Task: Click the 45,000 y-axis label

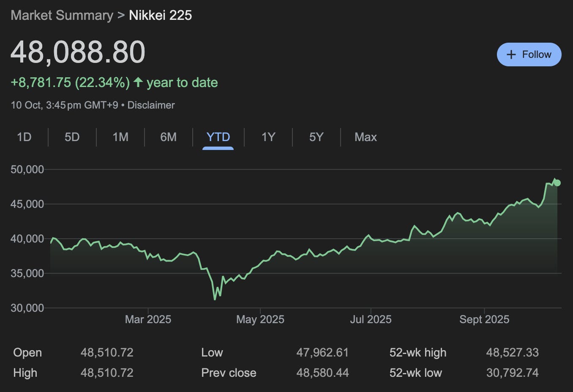Action: click(27, 204)
